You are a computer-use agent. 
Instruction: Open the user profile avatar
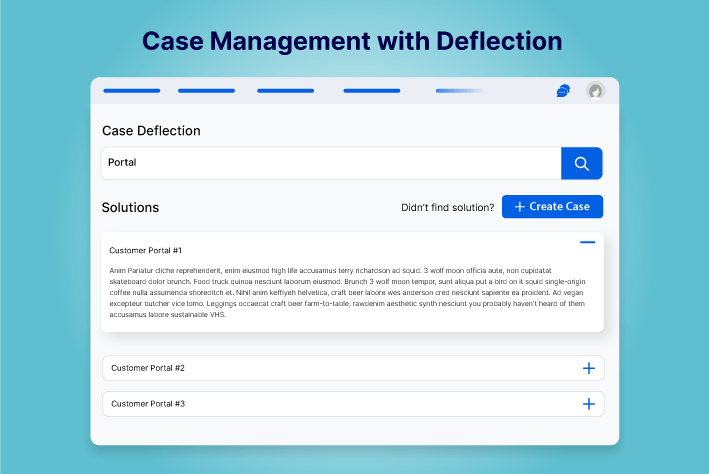click(x=595, y=91)
